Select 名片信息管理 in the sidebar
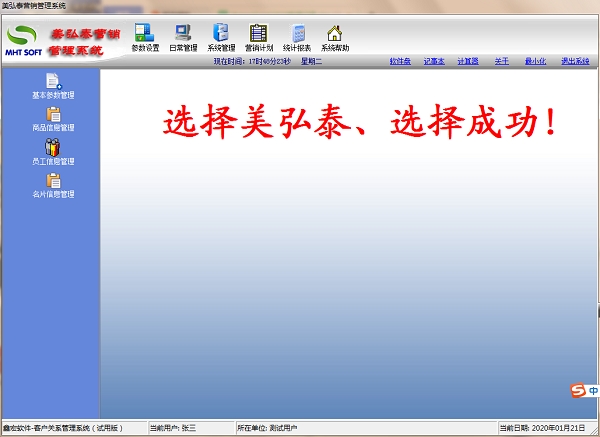Image resolution: width=600 pixels, height=437 pixels. [x=53, y=186]
